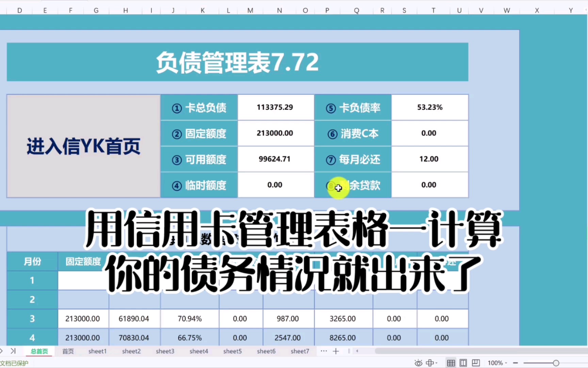Viewport: 588px width, 368px height.
Task: Select the 固定额度 summary label cell
Action: pos(199,134)
